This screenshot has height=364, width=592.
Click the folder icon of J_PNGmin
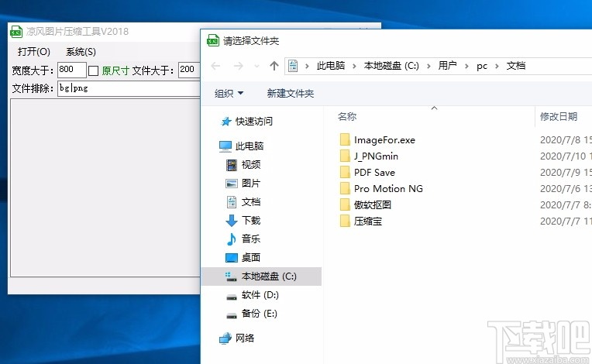pyautogui.click(x=345, y=156)
